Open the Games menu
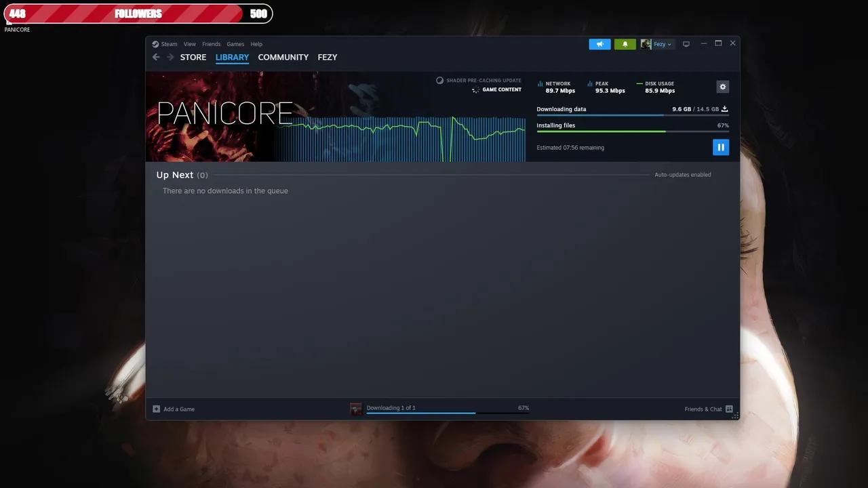Viewport: 868px width, 488px height. tap(235, 44)
